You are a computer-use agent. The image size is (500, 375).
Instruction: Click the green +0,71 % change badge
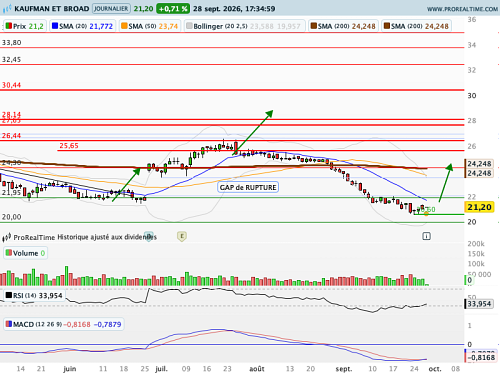(x=173, y=9)
